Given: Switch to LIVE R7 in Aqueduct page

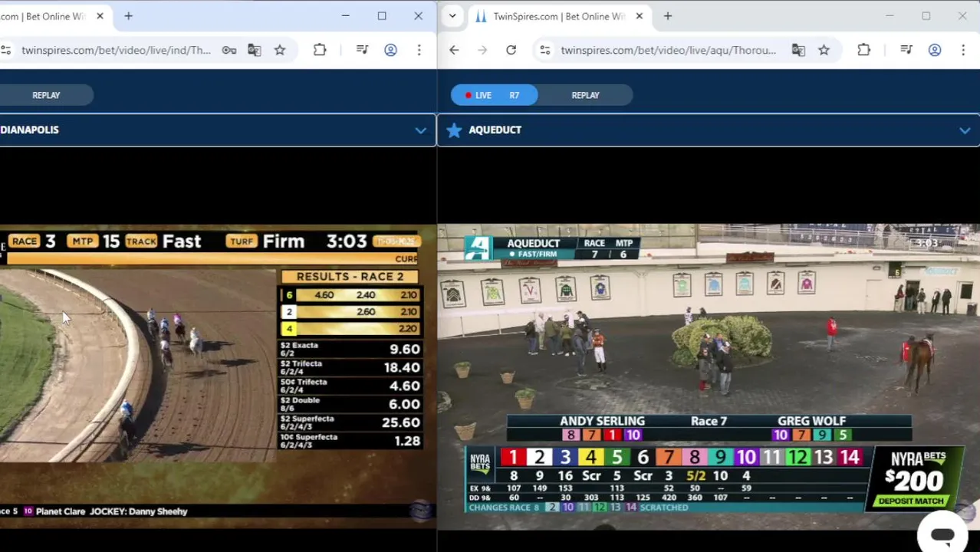Looking at the screenshot, I should 494,95.
